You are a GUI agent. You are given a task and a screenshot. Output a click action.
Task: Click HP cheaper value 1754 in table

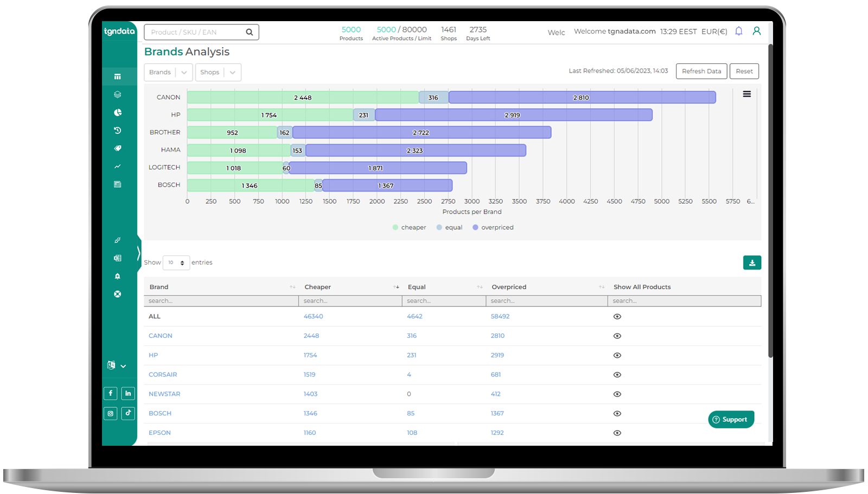pos(310,355)
